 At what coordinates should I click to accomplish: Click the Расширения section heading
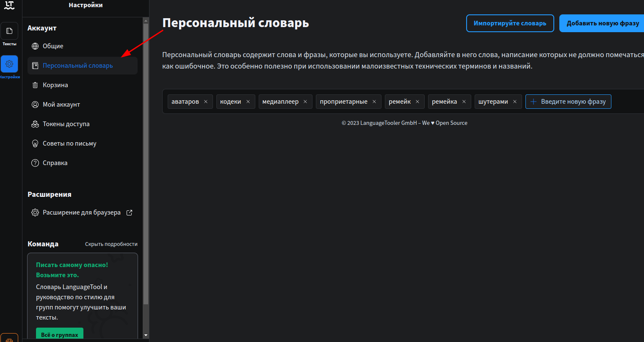(x=50, y=195)
